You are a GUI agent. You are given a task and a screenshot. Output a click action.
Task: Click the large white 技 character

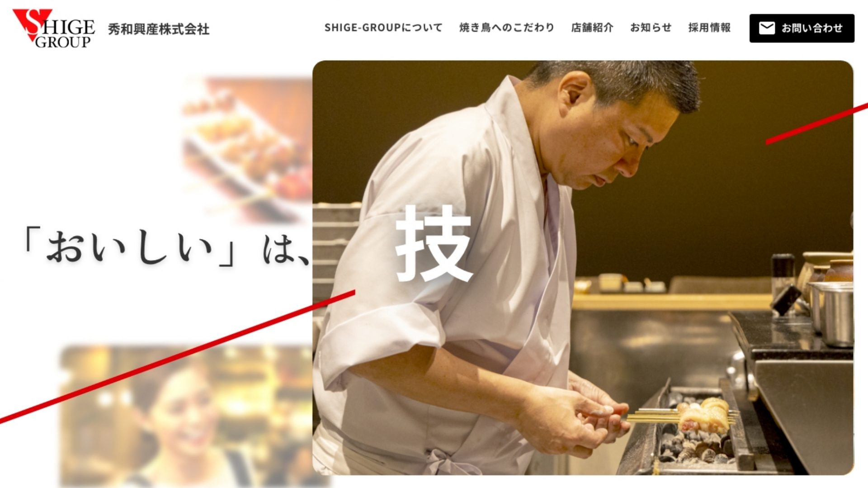click(433, 243)
